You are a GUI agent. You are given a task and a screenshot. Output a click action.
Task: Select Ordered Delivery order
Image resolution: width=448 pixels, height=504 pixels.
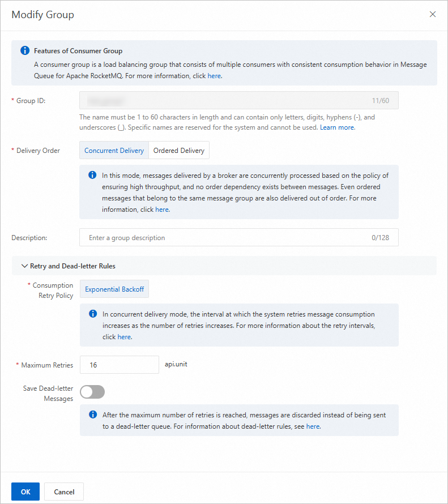click(179, 151)
